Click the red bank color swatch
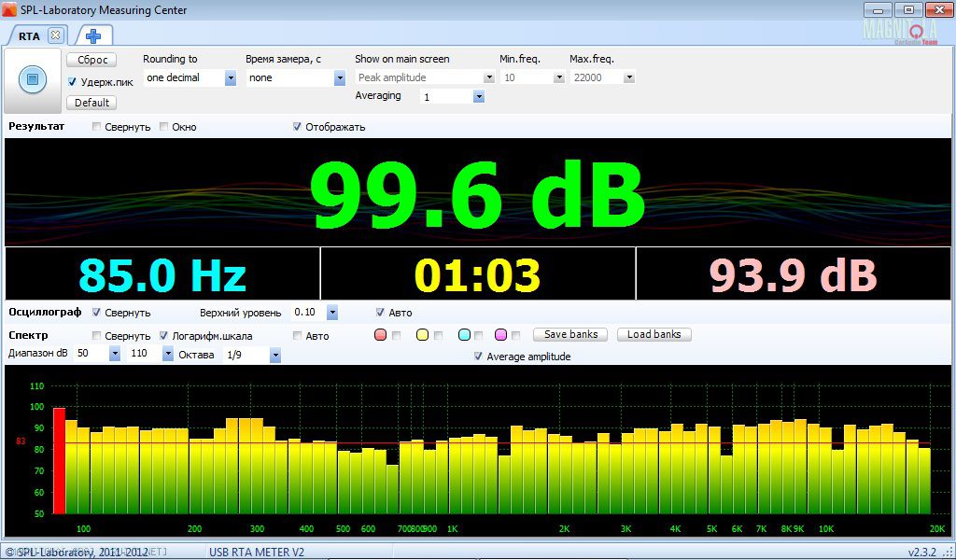The image size is (956, 560). (381, 334)
